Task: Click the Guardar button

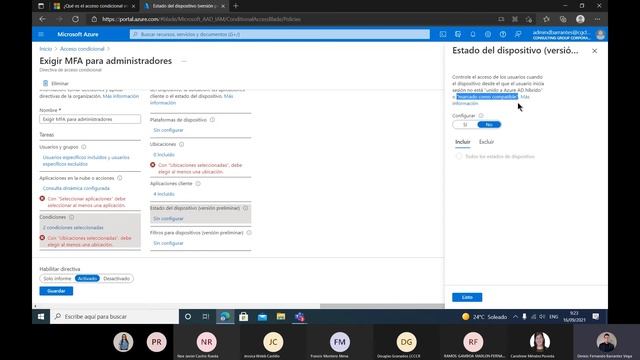Action: tap(56, 291)
